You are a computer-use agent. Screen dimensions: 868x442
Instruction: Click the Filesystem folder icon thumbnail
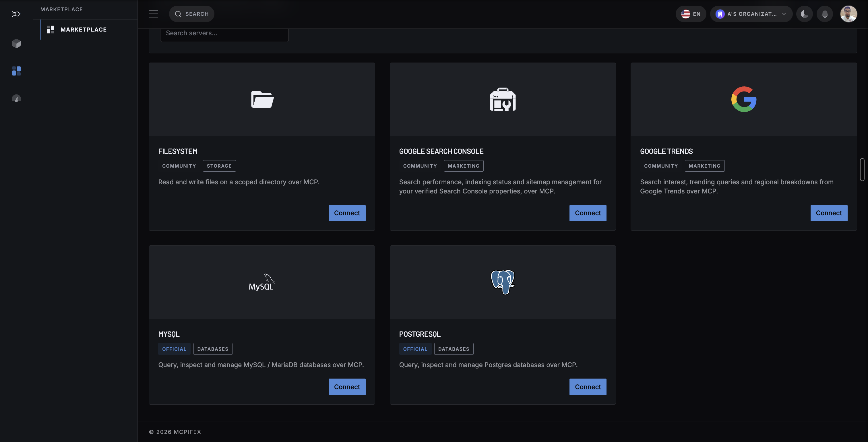coord(262,99)
